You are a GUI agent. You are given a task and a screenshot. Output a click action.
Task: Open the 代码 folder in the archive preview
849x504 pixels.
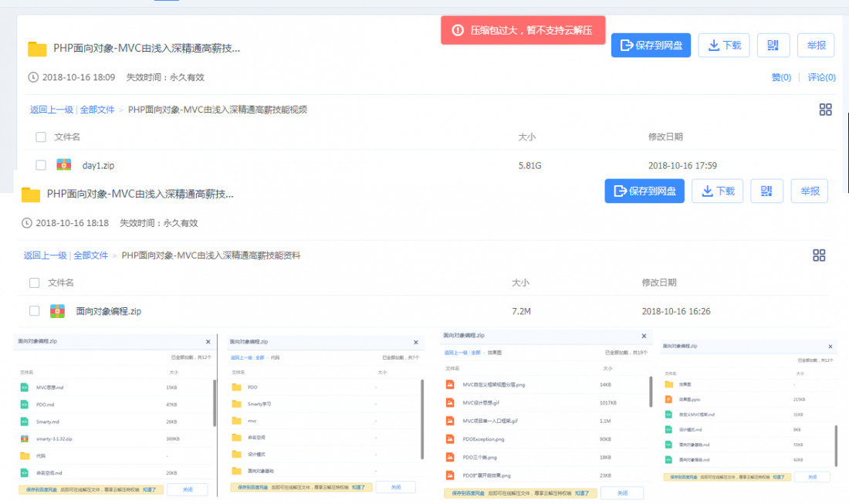25,455
